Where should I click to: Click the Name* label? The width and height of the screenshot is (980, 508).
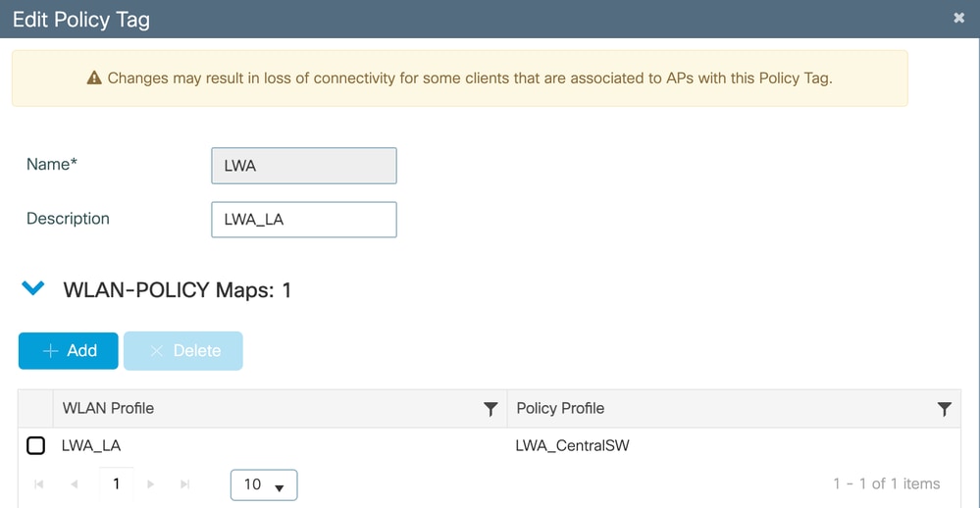click(x=52, y=164)
